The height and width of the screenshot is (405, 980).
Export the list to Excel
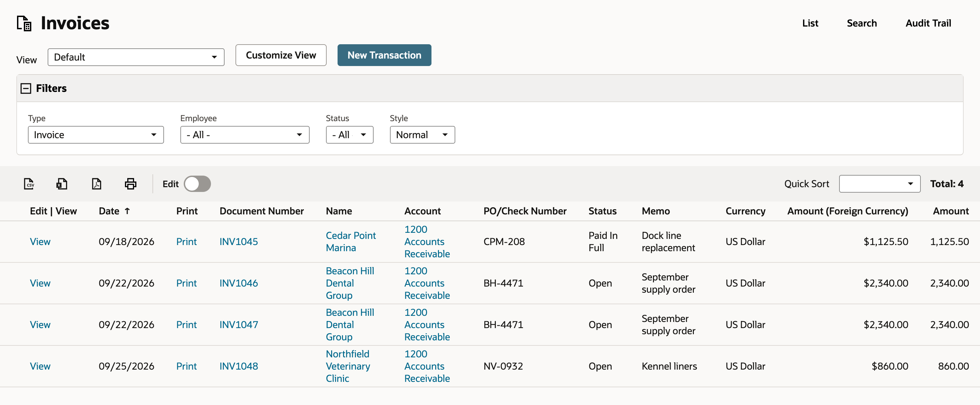pyautogui.click(x=62, y=184)
